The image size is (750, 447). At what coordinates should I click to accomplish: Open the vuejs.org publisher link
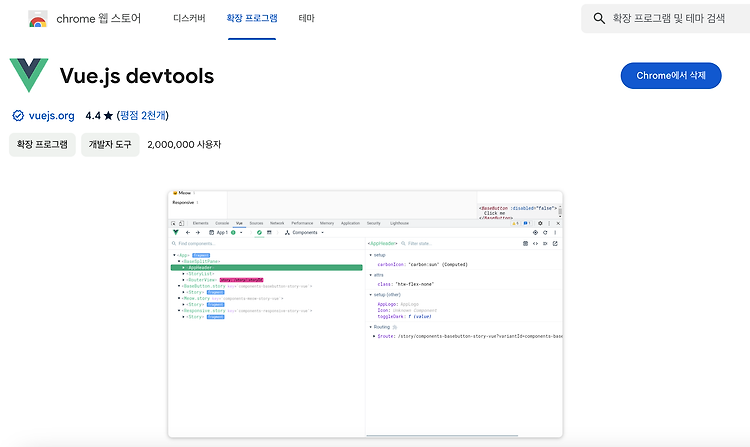pos(52,116)
